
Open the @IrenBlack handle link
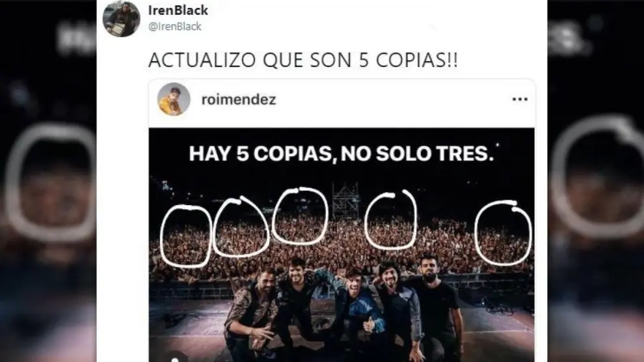point(174,26)
